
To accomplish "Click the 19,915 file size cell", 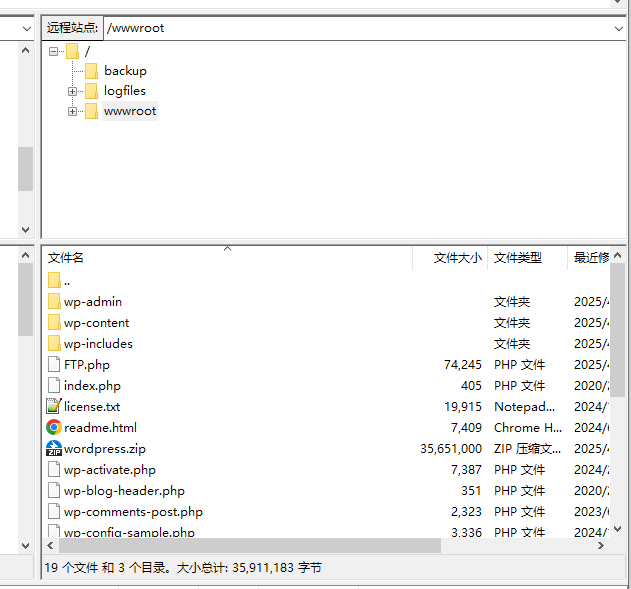I will (462, 406).
